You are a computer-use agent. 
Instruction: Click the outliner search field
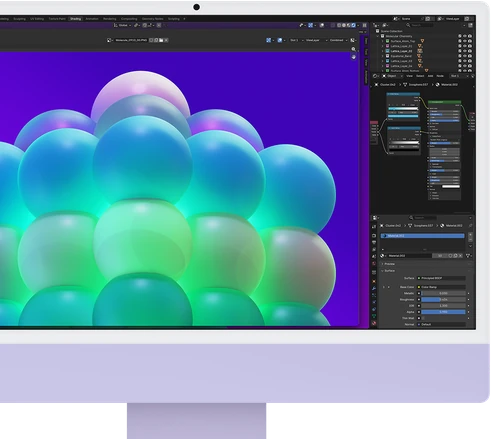click(x=420, y=25)
